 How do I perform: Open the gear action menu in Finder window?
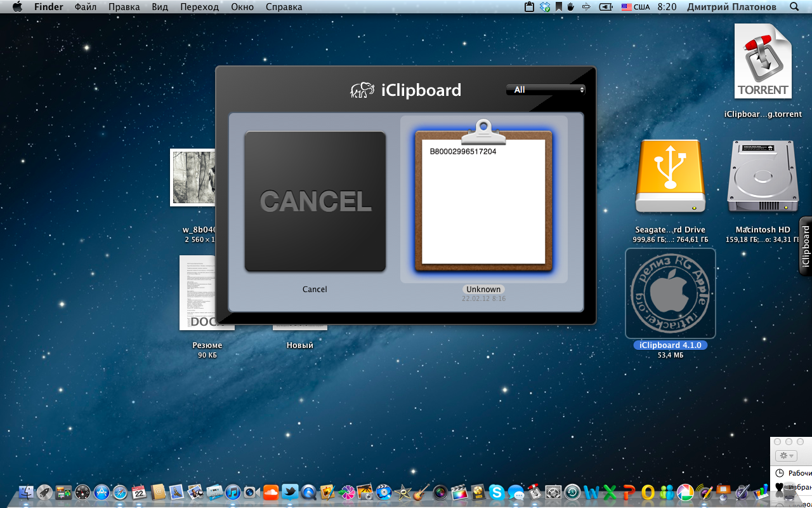coord(787,456)
